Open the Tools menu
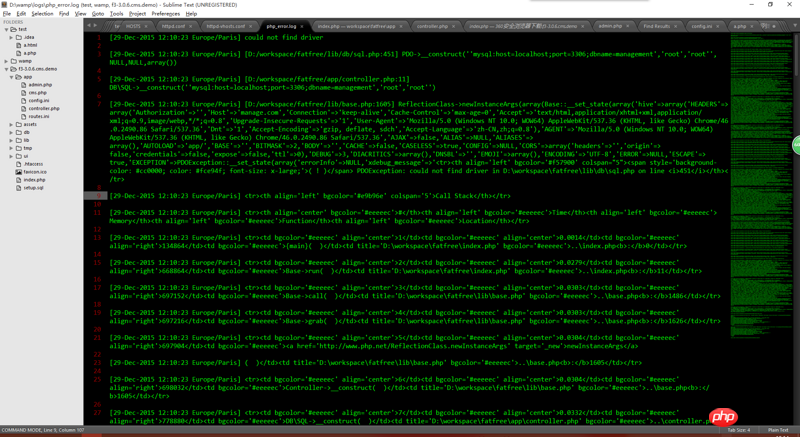This screenshot has width=800, height=437. tap(117, 14)
